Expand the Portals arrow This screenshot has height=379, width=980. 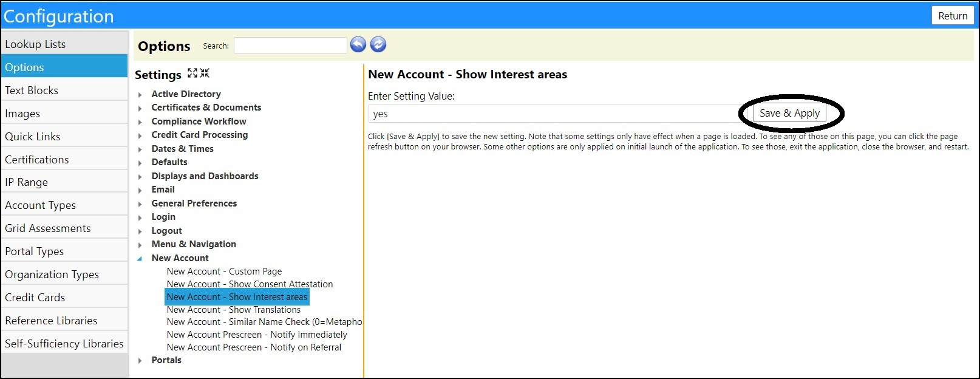pos(140,361)
